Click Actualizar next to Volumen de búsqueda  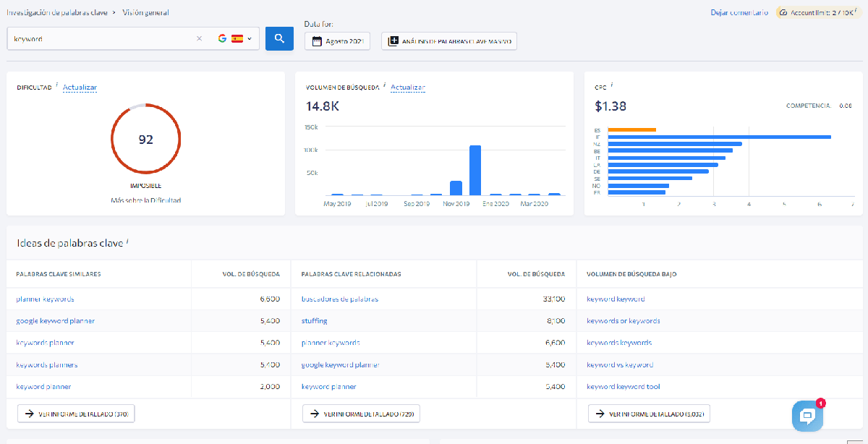tap(408, 87)
